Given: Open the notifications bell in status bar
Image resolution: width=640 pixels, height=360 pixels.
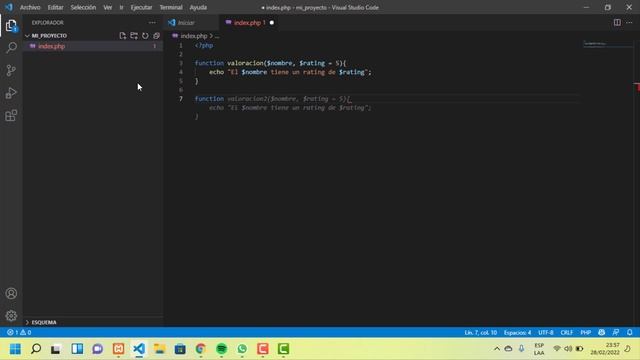Looking at the screenshot, I should click(x=630, y=333).
